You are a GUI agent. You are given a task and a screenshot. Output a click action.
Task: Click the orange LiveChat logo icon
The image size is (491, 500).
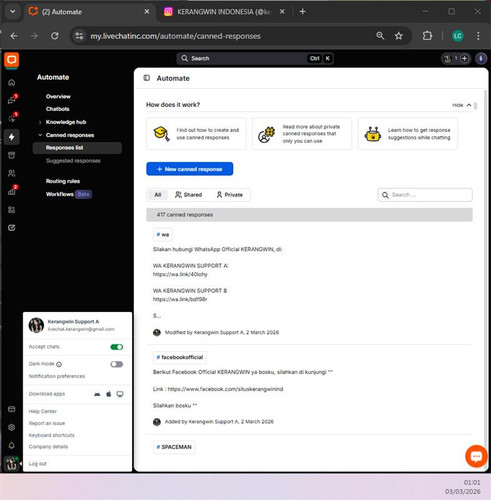pyautogui.click(x=12, y=60)
